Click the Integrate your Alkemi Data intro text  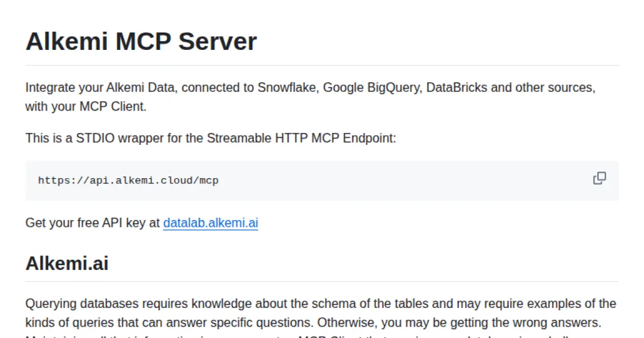point(310,87)
